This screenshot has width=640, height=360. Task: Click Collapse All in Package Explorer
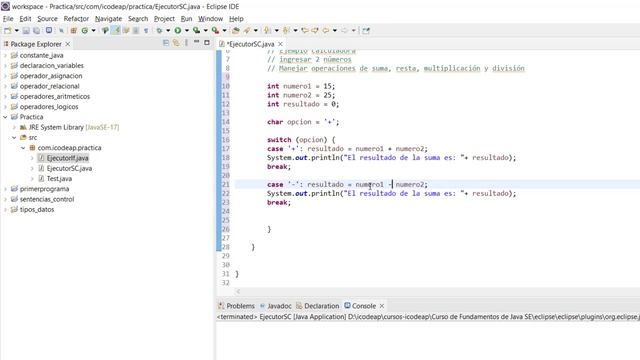pos(166,43)
